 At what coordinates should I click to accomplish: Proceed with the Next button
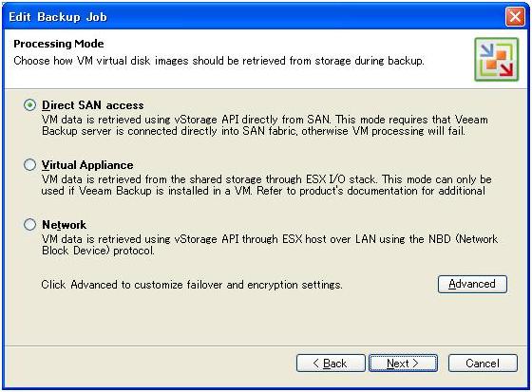(x=403, y=364)
